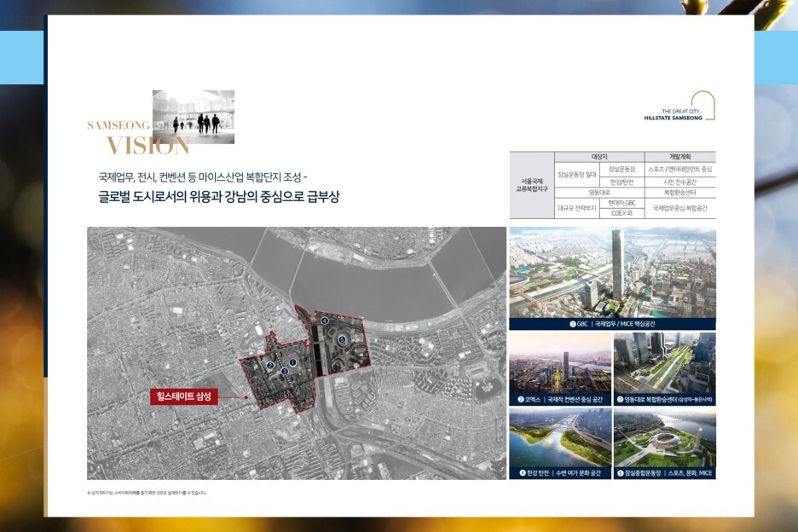The height and width of the screenshot is (532, 798).
Task: Open the 영동대로 복합환승센터 rendering thumbnail
Action: [x=665, y=363]
